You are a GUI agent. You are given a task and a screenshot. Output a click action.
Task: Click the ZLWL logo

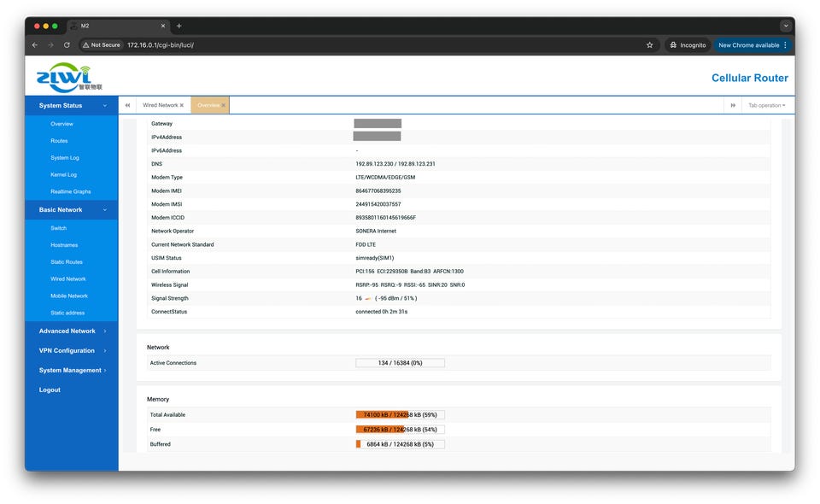tap(69, 78)
